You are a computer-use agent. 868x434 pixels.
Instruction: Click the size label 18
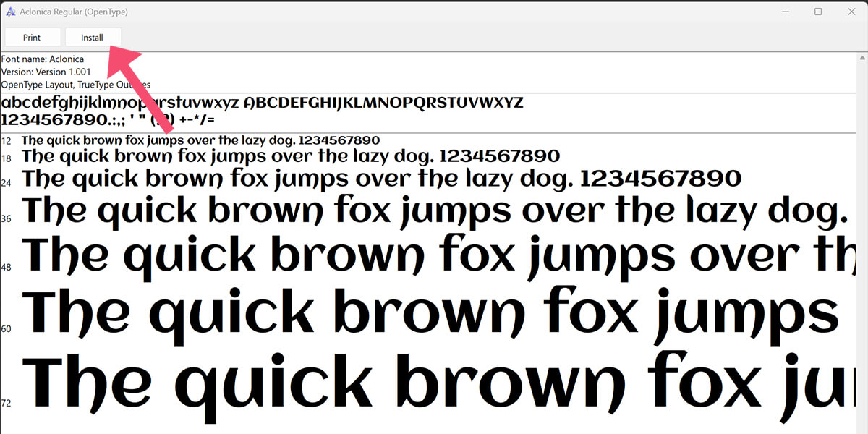(x=7, y=158)
